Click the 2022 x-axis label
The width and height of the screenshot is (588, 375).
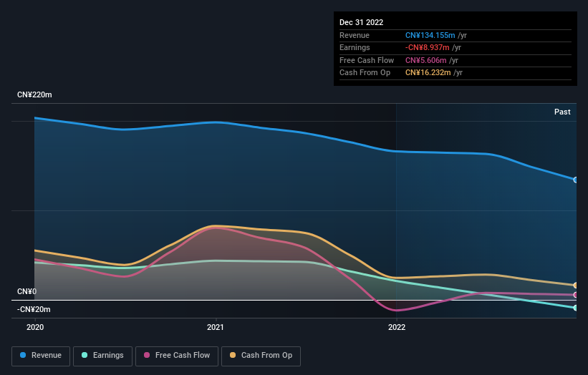point(397,327)
